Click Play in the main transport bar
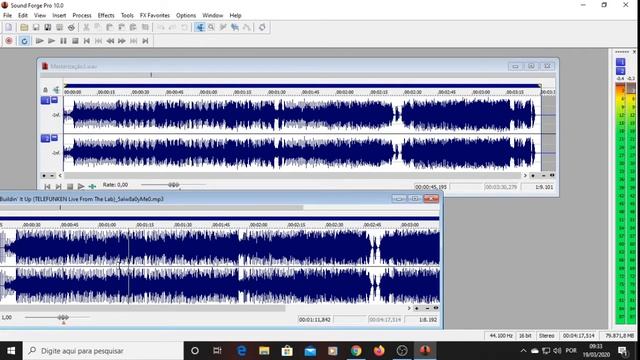The height and width of the screenshot is (360, 640). click(x=51, y=41)
